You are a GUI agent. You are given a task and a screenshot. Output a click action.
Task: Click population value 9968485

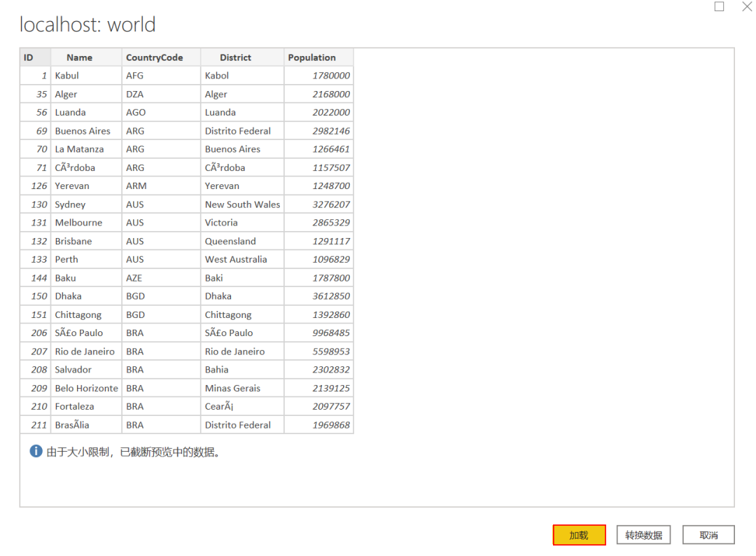(318, 333)
